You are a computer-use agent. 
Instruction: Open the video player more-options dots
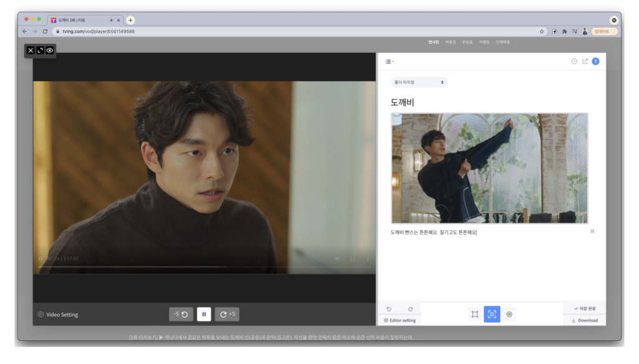(368, 259)
